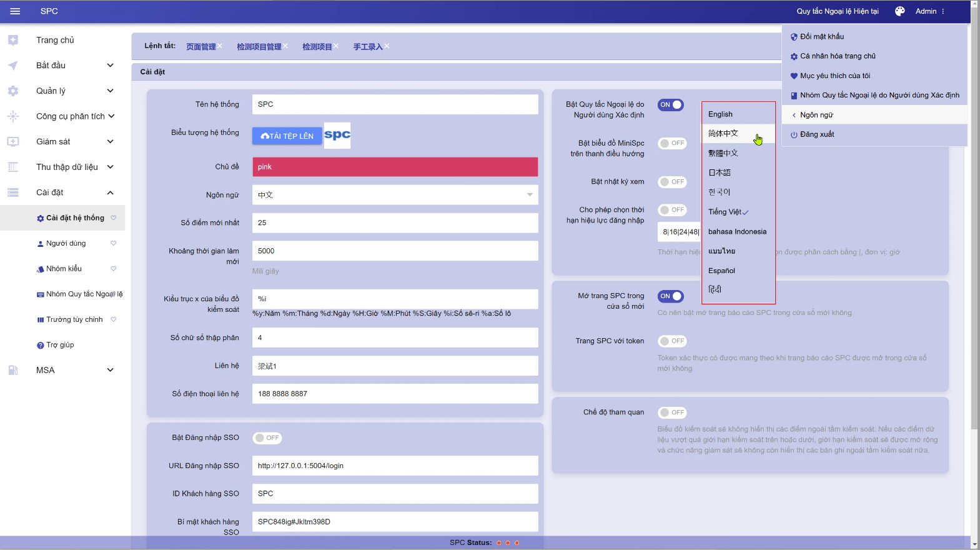Viewport: 980px width, 550px height.
Task: Click the TẢI TỆP LÊN upload button
Action: point(287,136)
